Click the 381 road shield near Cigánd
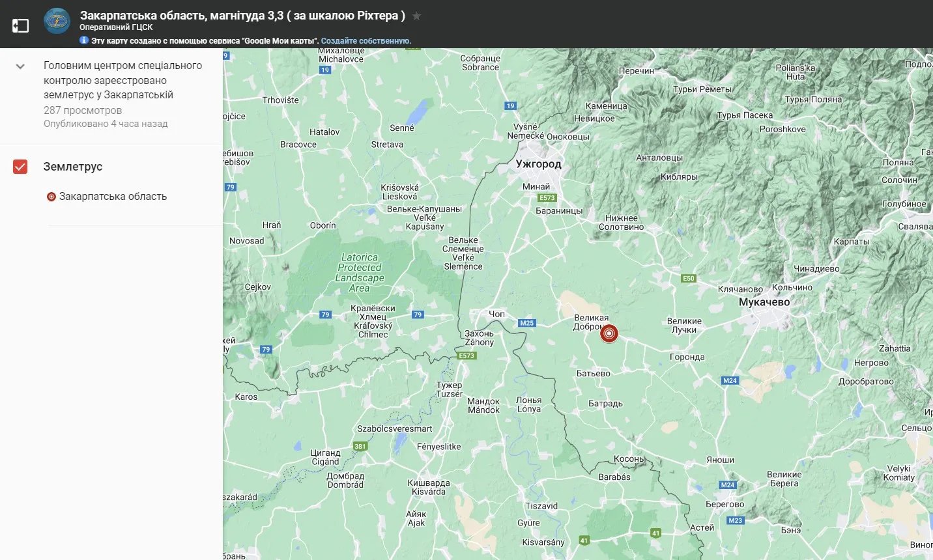The width and height of the screenshot is (933, 560). (x=360, y=446)
